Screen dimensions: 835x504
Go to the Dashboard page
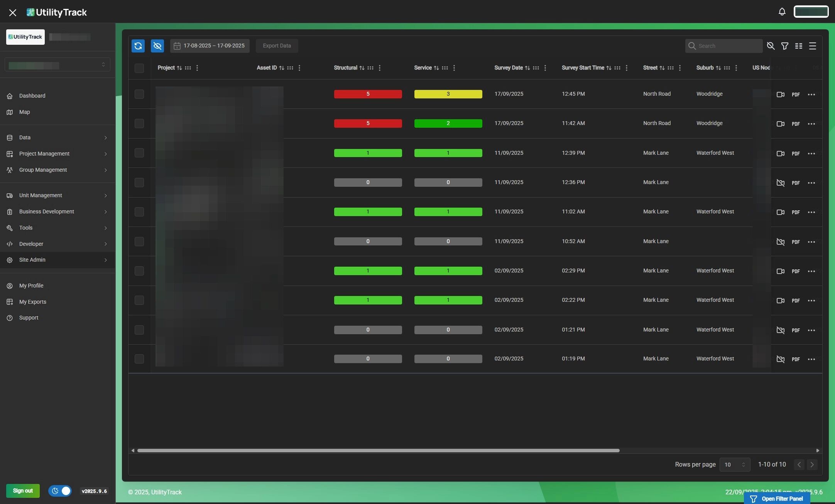click(x=32, y=96)
